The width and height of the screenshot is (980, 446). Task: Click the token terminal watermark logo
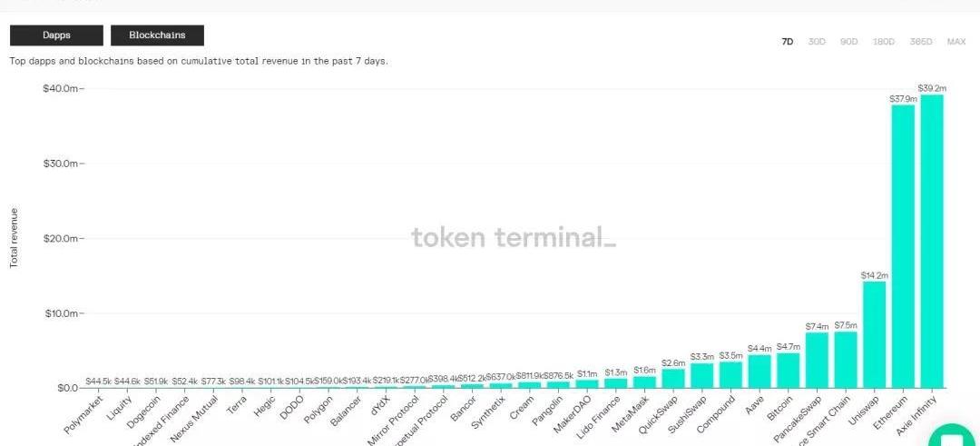514,238
